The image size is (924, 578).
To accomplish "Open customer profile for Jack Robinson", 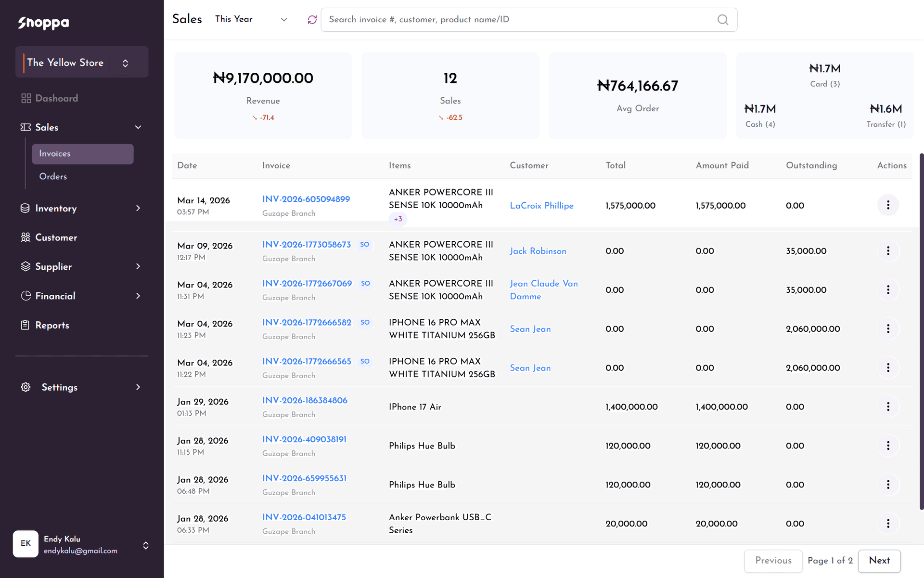I will click(x=538, y=251).
